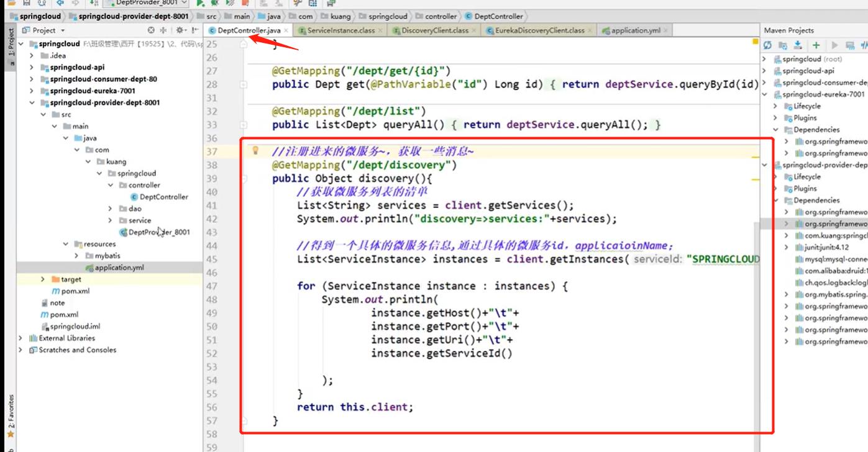
Task: Click Maven execute goal icon
Action: coord(850,45)
